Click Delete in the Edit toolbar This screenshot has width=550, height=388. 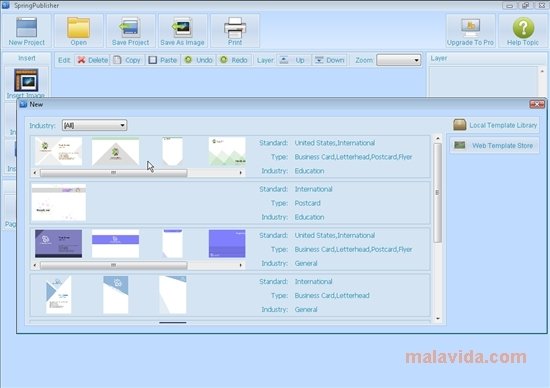[x=93, y=60]
